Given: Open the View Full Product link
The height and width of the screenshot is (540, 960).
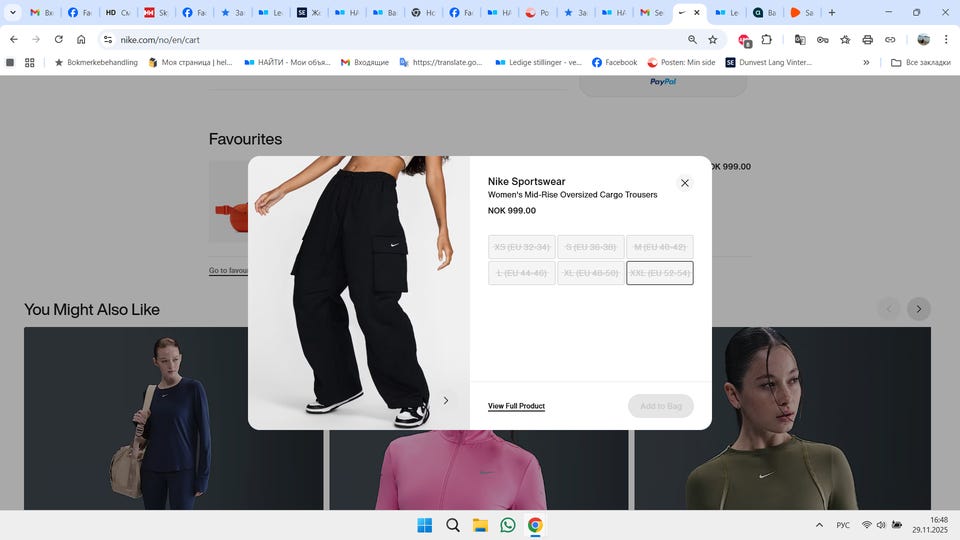Looking at the screenshot, I should coord(516,406).
